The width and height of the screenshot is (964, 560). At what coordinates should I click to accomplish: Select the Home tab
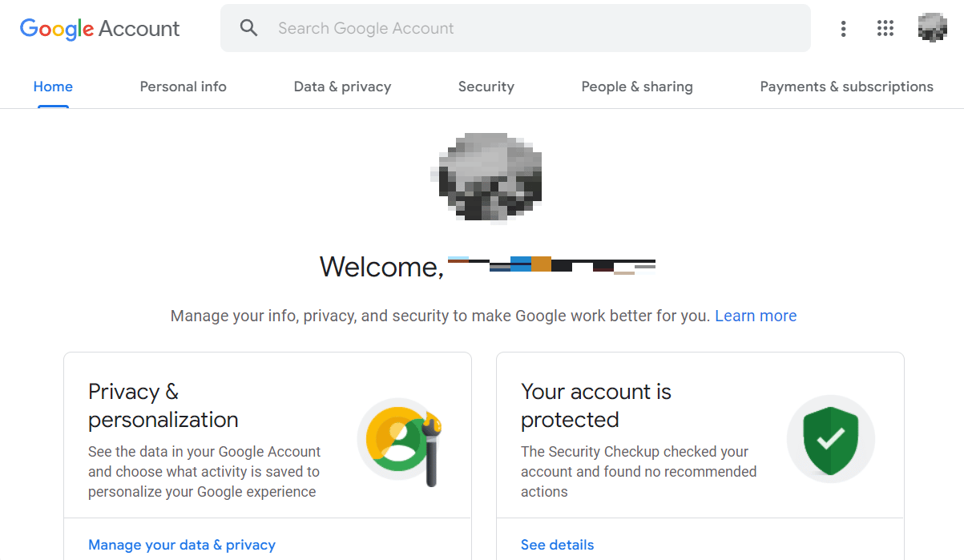click(x=53, y=87)
